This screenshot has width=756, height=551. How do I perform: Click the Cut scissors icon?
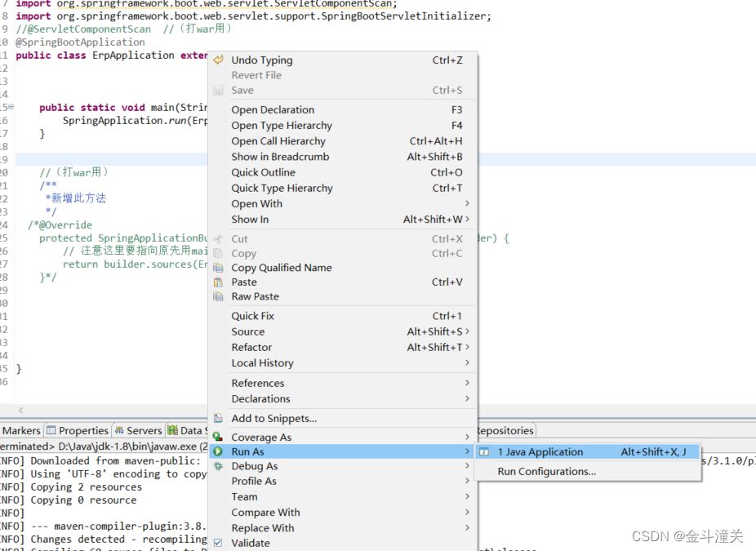pos(219,238)
